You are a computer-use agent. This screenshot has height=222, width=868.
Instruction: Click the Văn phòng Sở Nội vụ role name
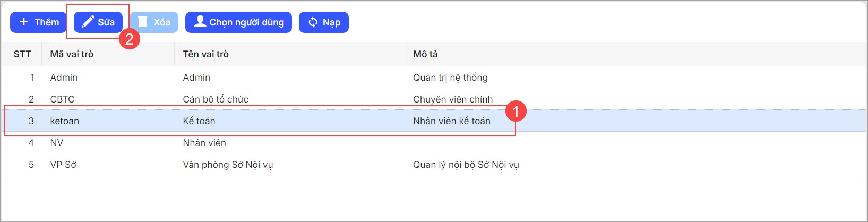(x=228, y=165)
